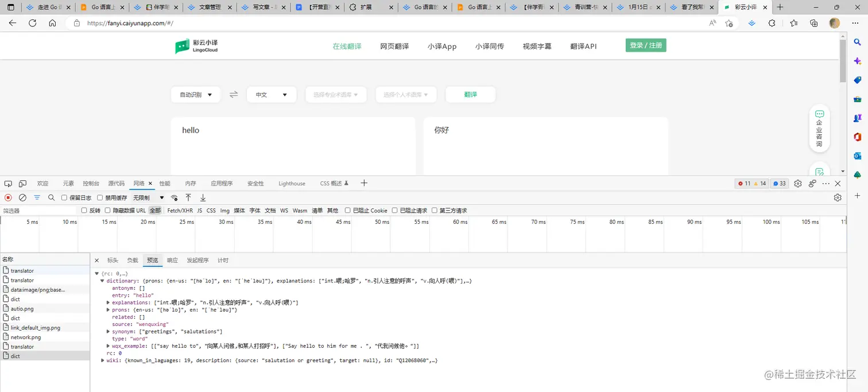868x392 pixels.
Task: Click the browser home button
Action: point(52,23)
